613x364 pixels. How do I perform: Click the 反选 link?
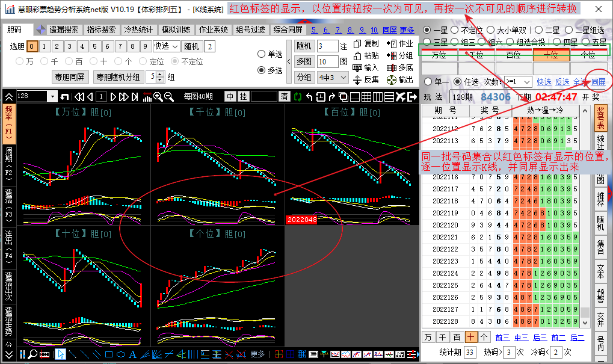tap(562, 82)
